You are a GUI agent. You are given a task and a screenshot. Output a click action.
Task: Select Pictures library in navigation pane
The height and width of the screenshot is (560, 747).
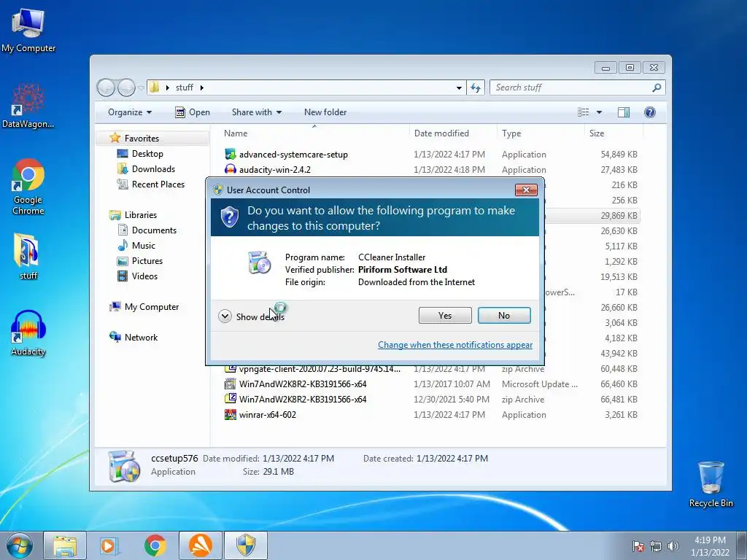tap(147, 261)
